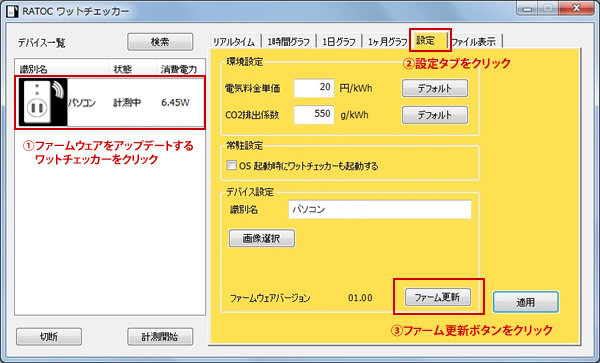Click the 計測中 status text

[127, 103]
